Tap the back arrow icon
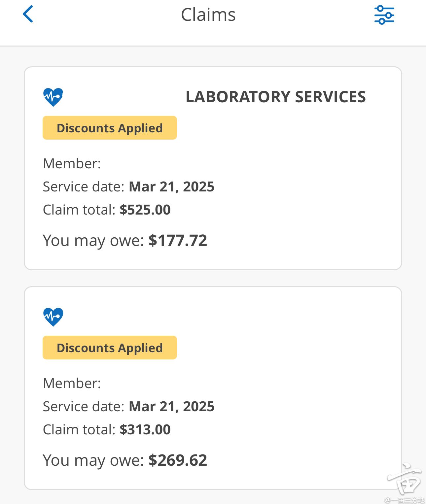426x504 pixels. tap(28, 14)
